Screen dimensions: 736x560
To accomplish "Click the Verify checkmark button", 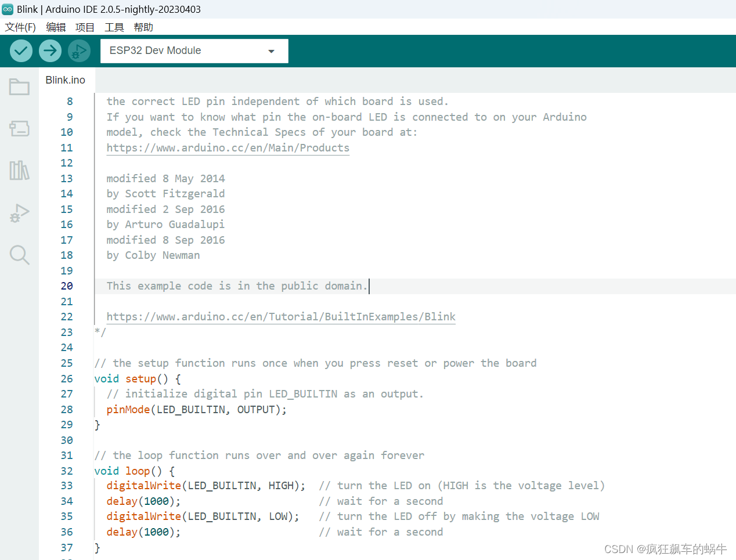I will 21,51.
